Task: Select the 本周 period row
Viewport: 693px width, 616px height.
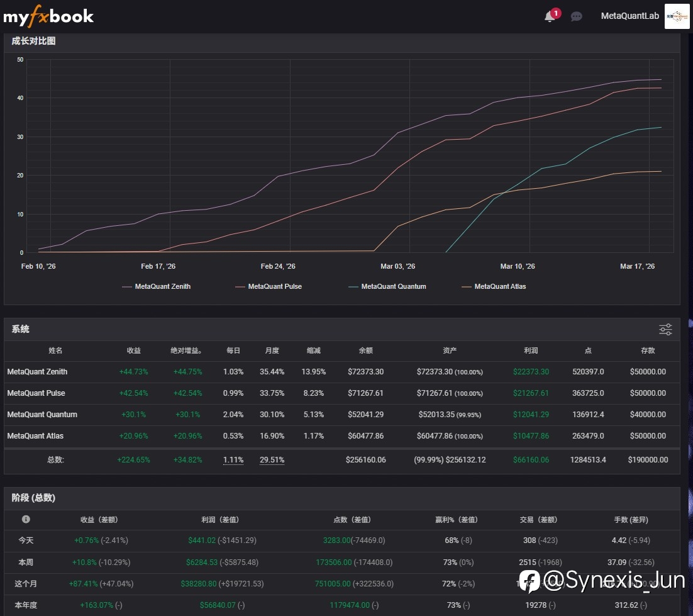Action: pyautogui.click(x=27, y=562)
